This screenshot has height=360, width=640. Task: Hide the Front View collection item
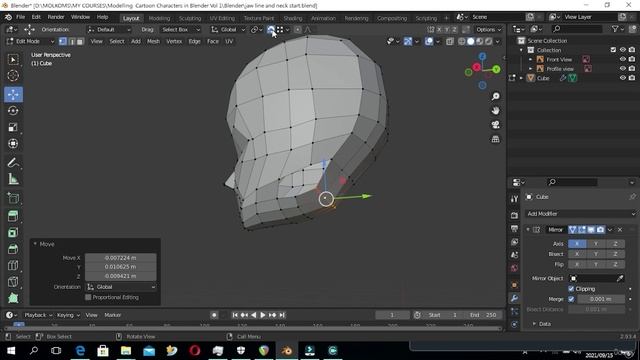tap(622, 60)
